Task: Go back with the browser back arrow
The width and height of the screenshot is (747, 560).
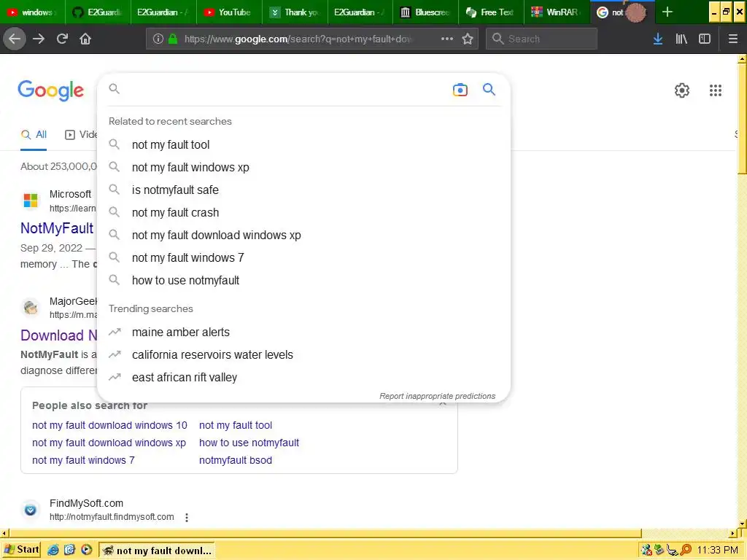Action: pyautogui.click(x=15, y=39)
